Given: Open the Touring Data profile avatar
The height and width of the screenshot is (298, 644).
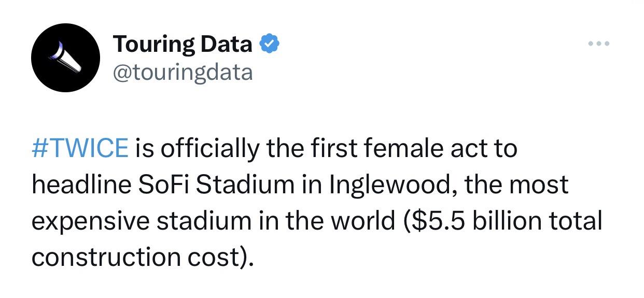Looking at the screenshot, I should pyautogui.click(x=65, y=58).
